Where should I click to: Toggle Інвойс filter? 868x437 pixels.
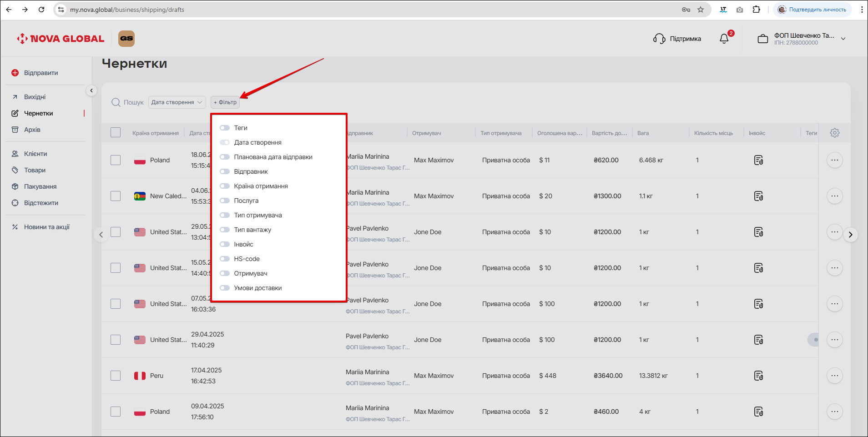(x=225, y=244)
